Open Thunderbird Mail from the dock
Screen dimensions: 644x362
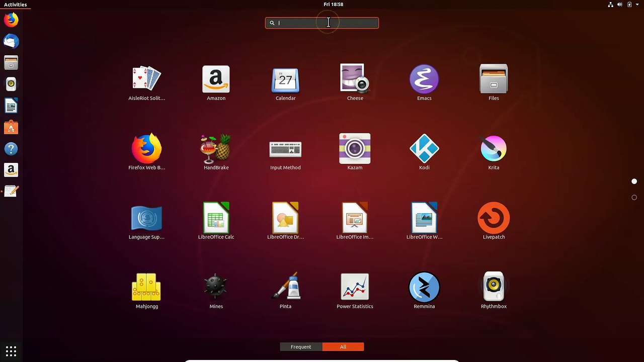pyautogui.click(x=11, y=41)
